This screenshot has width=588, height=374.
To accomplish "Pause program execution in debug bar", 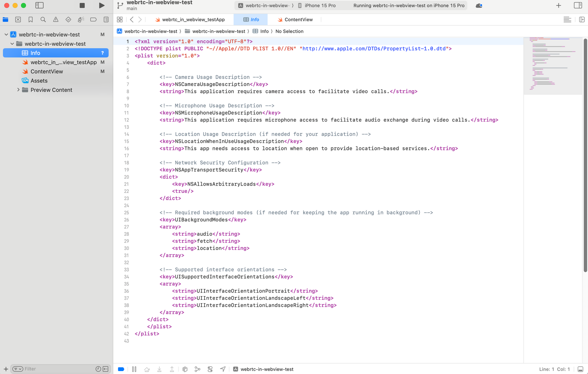I will (x=134, y=369).
